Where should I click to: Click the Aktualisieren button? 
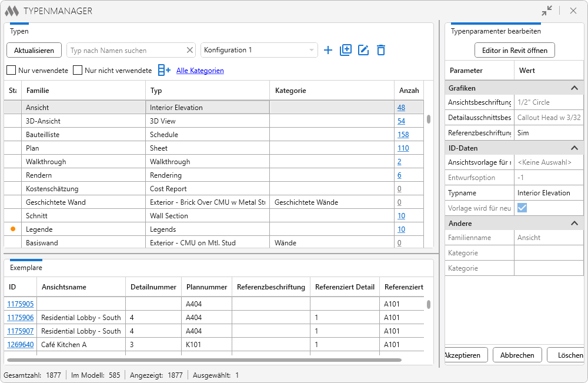tap(34, 51)
